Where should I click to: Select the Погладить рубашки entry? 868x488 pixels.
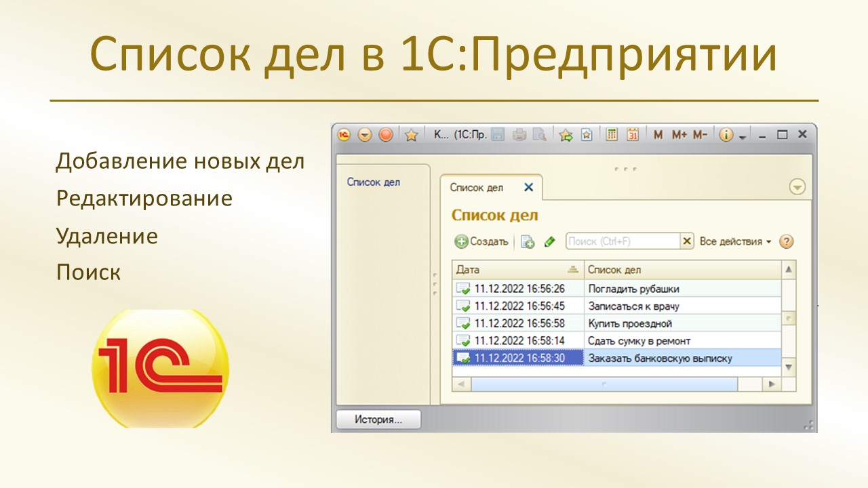[x=633, y=289]
